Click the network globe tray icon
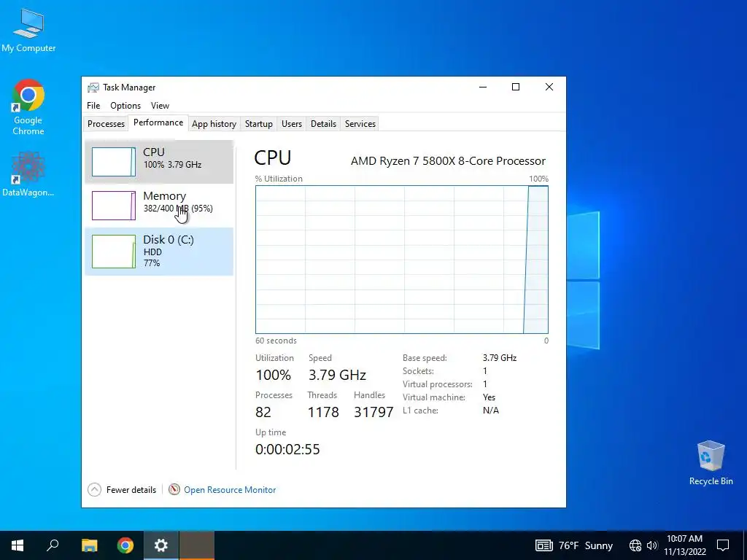The height and width of the screenshot is (560, 747). pos(635,545)
